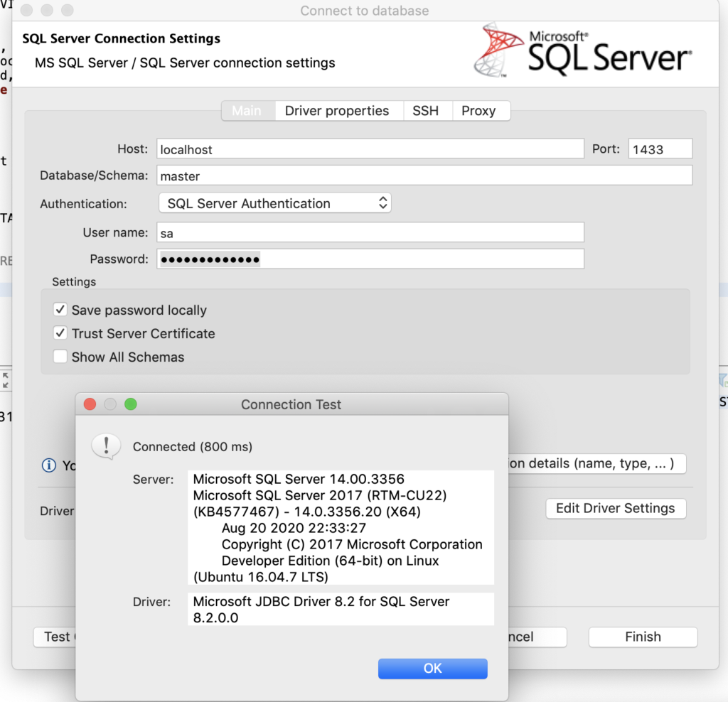Uncheck Save password locally

click(x=60, y=310)
